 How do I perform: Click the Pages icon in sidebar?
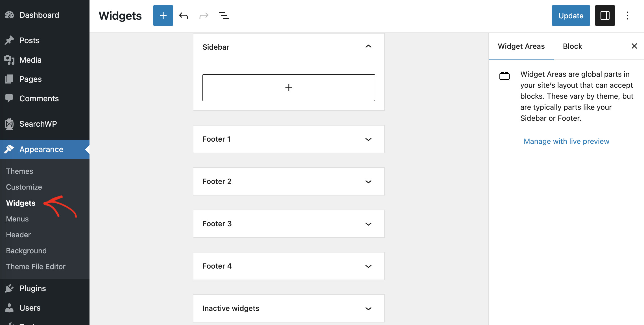[x=9, y=79]
